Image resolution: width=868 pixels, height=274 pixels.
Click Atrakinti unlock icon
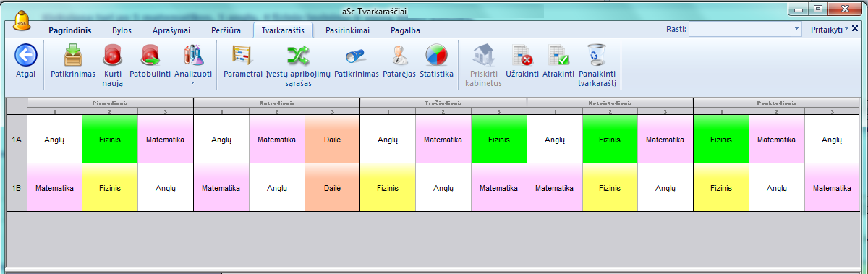coord(558,55)
